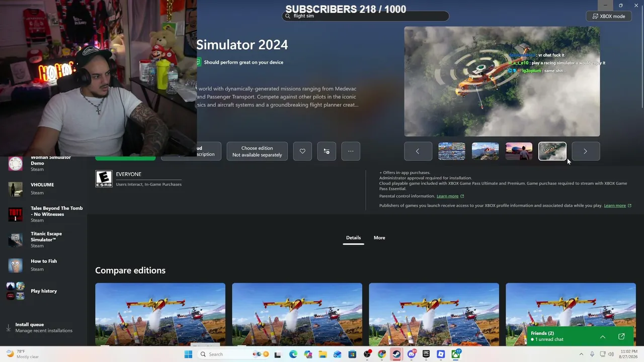Switch to the More tab
This screenshot has height=362, width=644.
(379, 238)
